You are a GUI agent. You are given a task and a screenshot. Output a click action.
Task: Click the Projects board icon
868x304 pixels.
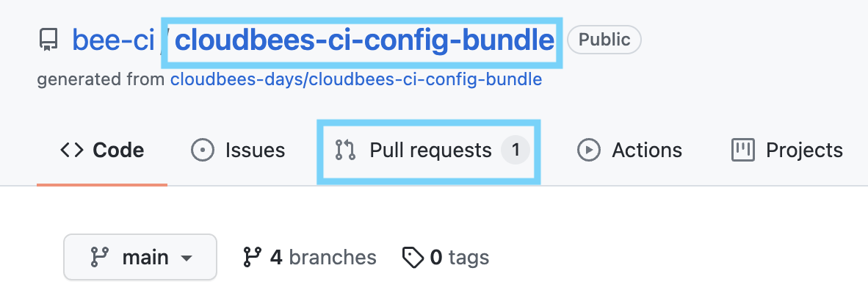743,151
